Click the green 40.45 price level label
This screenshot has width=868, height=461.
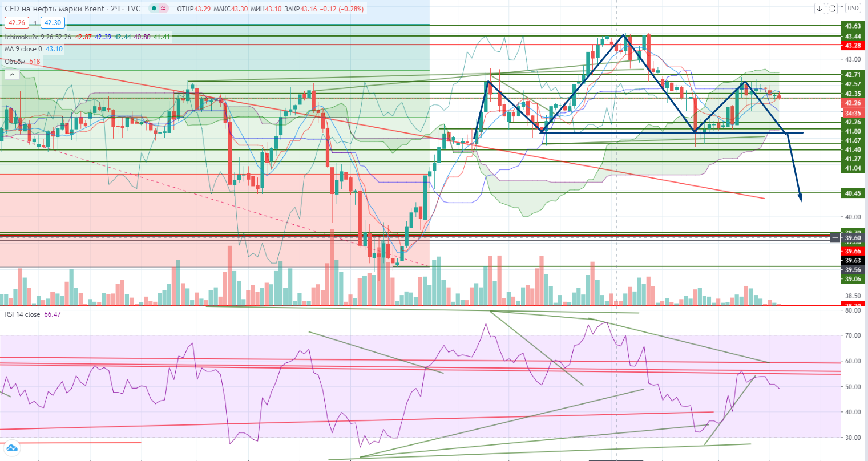[x=853, y=193]
